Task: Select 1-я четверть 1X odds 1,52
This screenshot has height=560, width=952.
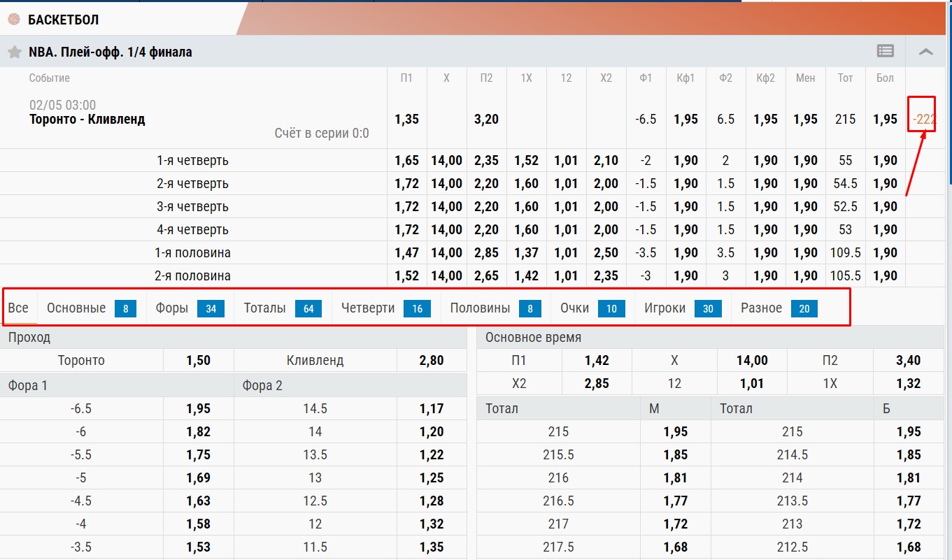Action: (526, 161)
